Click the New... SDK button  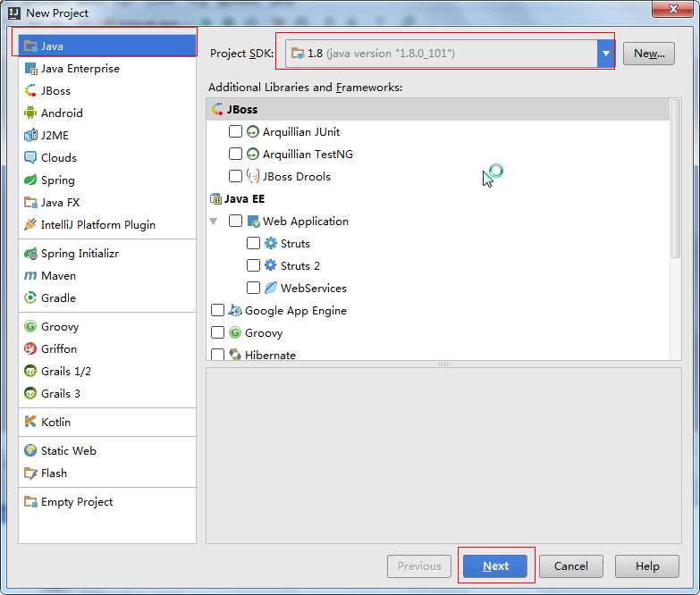pyautogui.click(x=649, y=54)
